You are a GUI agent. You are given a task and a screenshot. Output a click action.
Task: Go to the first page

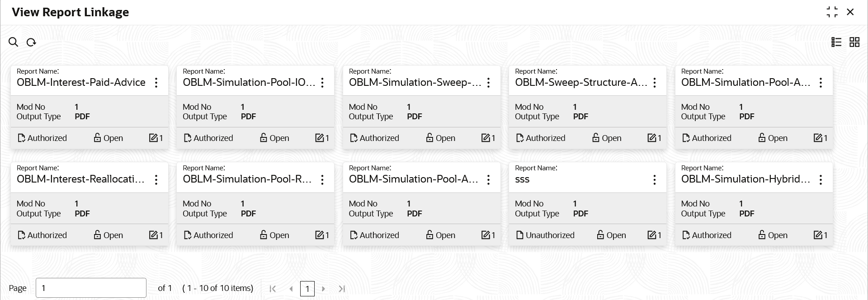pos(273,289)
